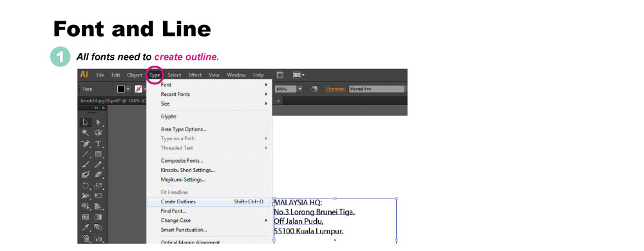Click the Myriad Pro font field
Image resolution: width=644 pixels, height=251 pixels.
coord(377,89)
